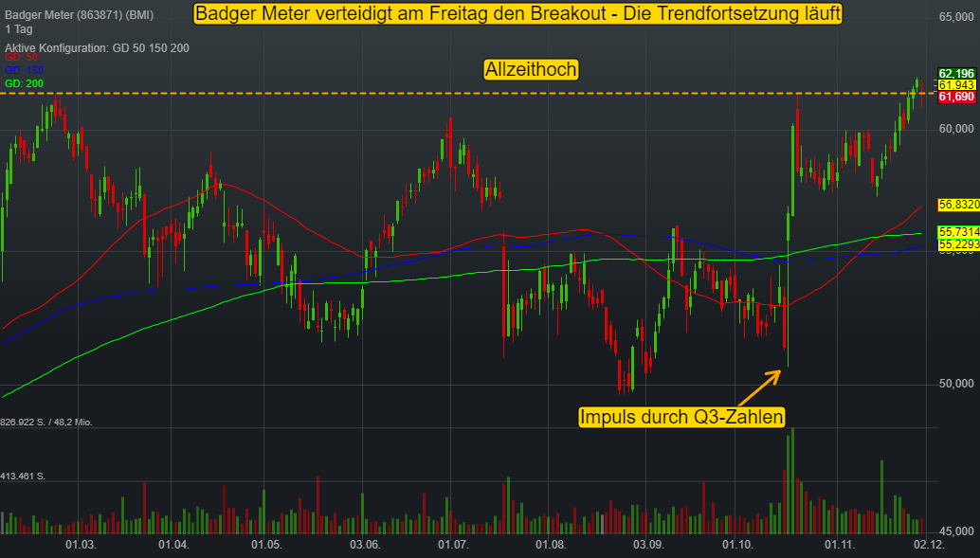
Task: Click the GD 50 value tag 56,8320
Action: tap(959, 205)
